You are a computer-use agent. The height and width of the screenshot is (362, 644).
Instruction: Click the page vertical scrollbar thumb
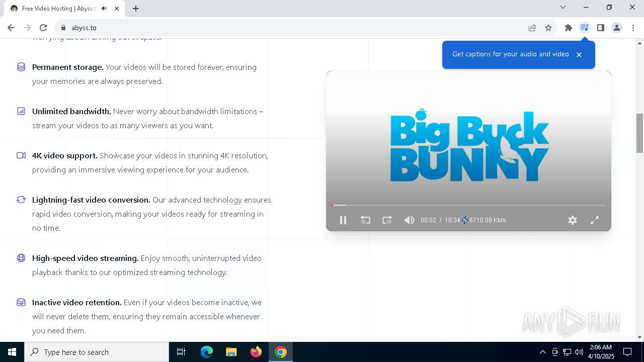tap(639, 133)
